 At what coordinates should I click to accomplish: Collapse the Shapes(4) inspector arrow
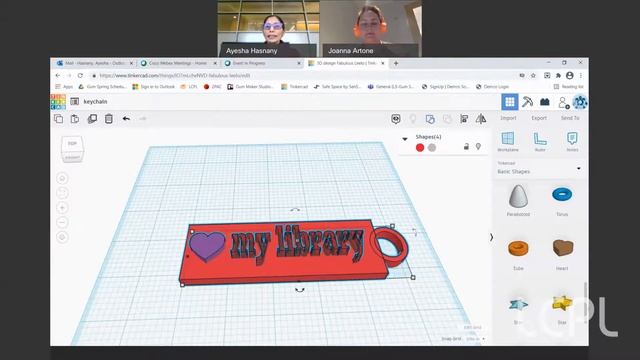pos(405,139)
